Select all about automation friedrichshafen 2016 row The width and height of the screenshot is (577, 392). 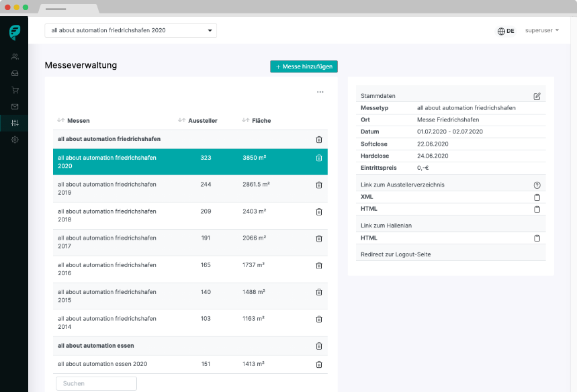(190, 269)
